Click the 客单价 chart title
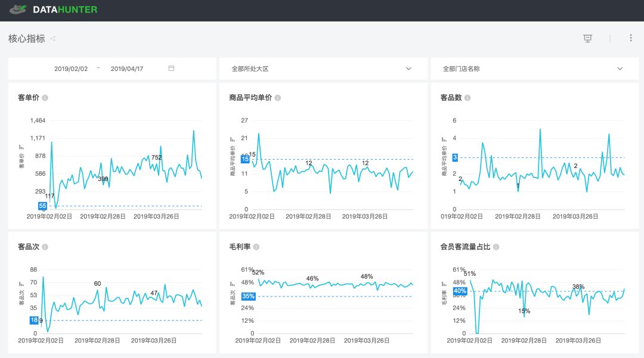 pos(29,98)
